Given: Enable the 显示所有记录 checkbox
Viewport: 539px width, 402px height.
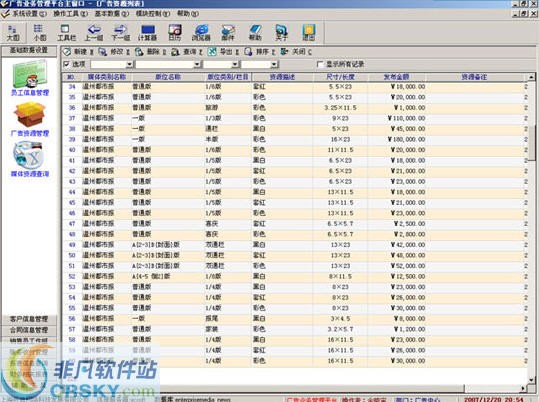Looking at the screenshot, I should coord(320,64).
